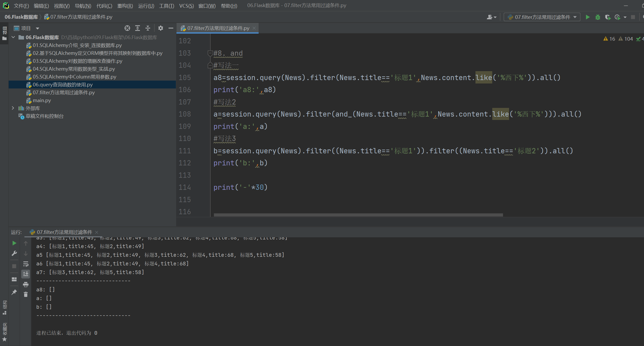Select 草稿文件和控制台 node
This screenshot has width=644, height=346.
pyautogui.click(x=41, y=116)
